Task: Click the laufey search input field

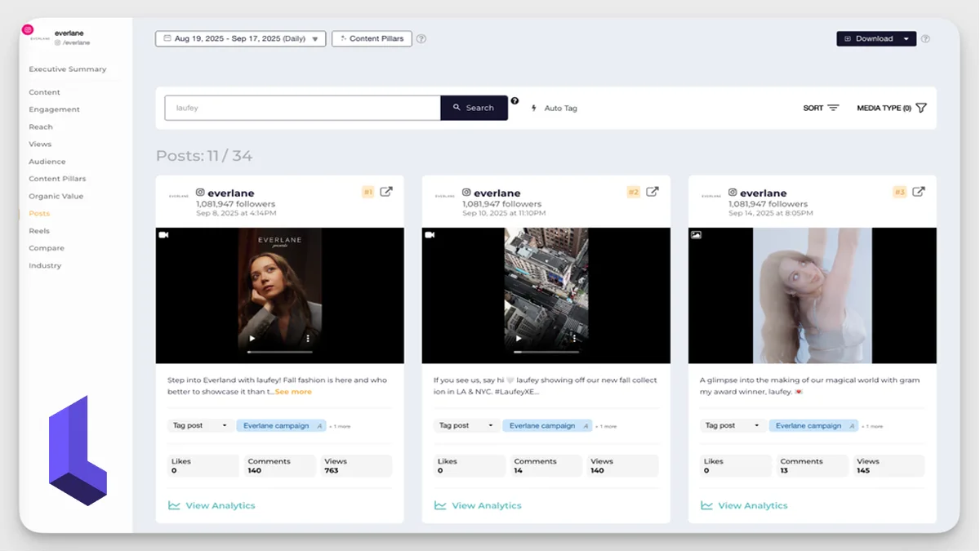Action: [302, 107]
